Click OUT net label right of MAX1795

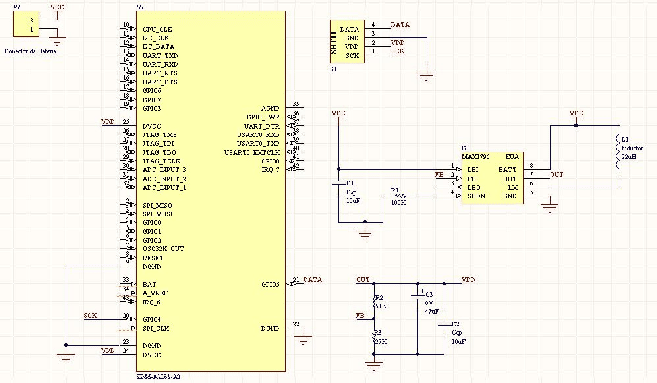pos(556,174)
